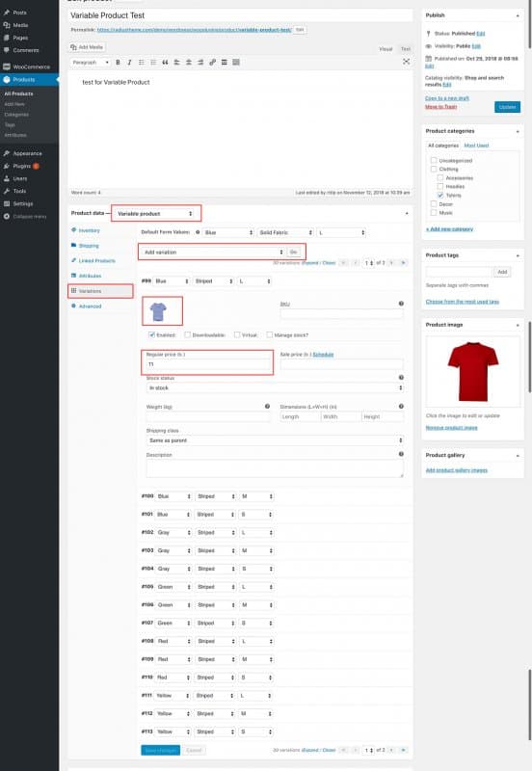Open the insert link tool in the editor
This screenshot has height=771, width=532.
pyautogui.click(x=212, y=63)
